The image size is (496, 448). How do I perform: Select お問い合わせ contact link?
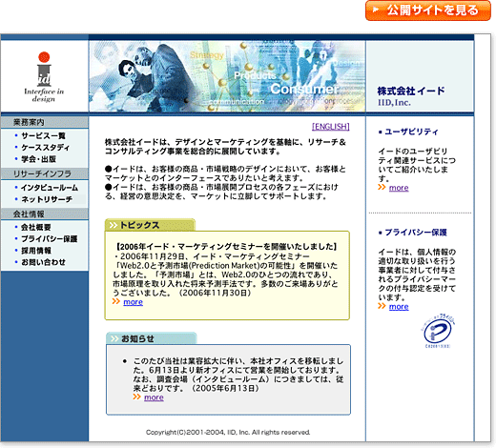click(x=43, y=262)
